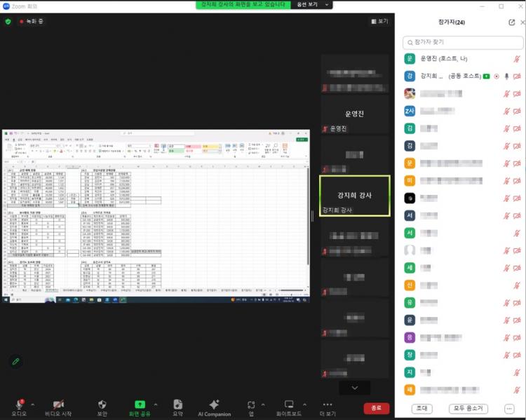Click the 초대 invite button
The image size is (526, 420).
[x=421, y=408]
